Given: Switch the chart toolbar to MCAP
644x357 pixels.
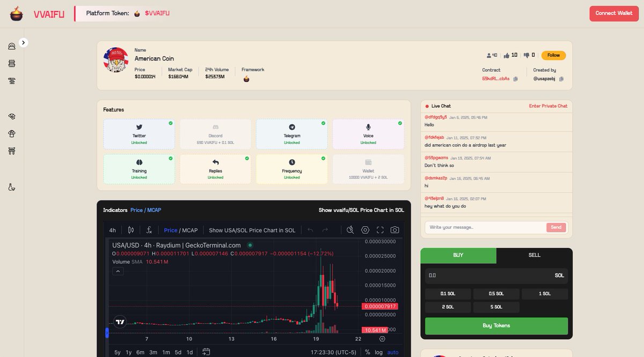Looking at the screenshot, I should coord(190,230).
